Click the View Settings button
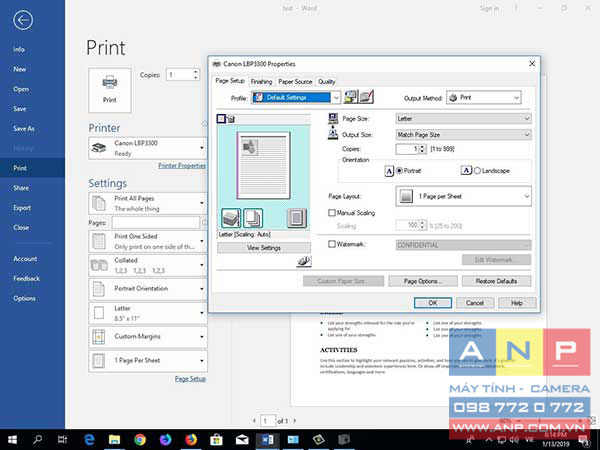Screen dimensions: 600x450 [x=264, y=248]
